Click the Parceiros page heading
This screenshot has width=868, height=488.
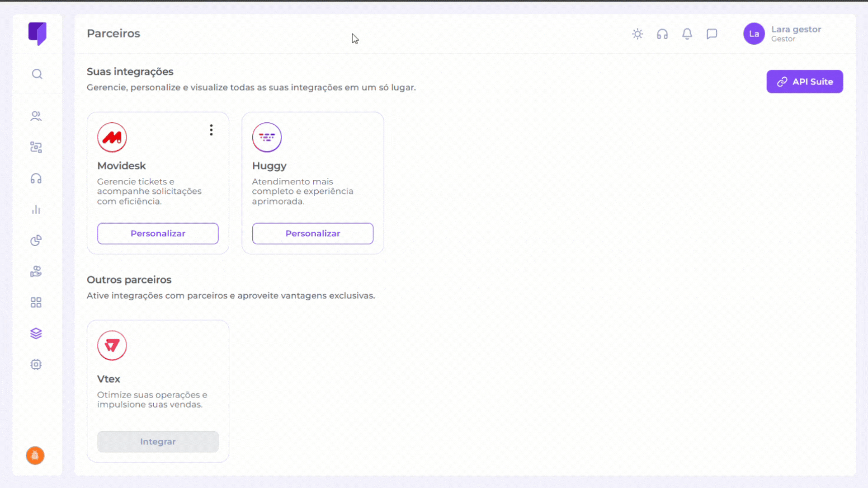[113, 33]
